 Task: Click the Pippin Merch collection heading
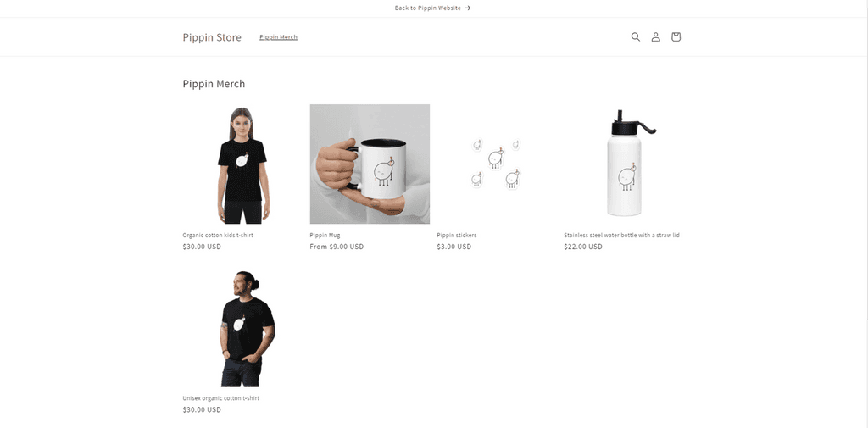(x=214, y=84)
